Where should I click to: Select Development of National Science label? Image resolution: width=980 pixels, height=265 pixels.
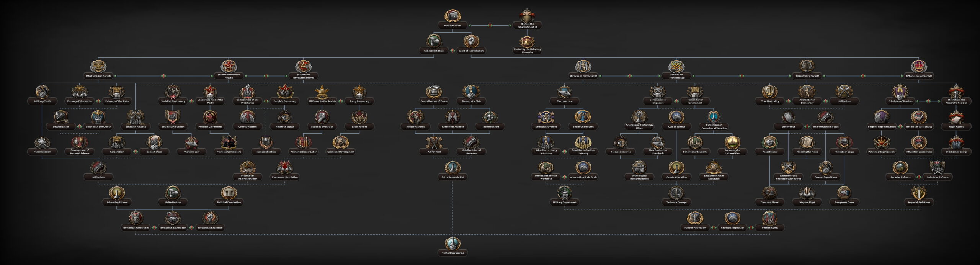[x=80, y=152]
